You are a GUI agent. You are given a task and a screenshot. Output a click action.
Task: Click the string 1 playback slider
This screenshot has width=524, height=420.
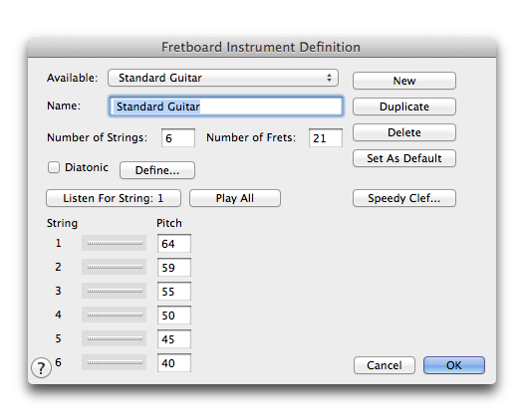pos(114,243)
